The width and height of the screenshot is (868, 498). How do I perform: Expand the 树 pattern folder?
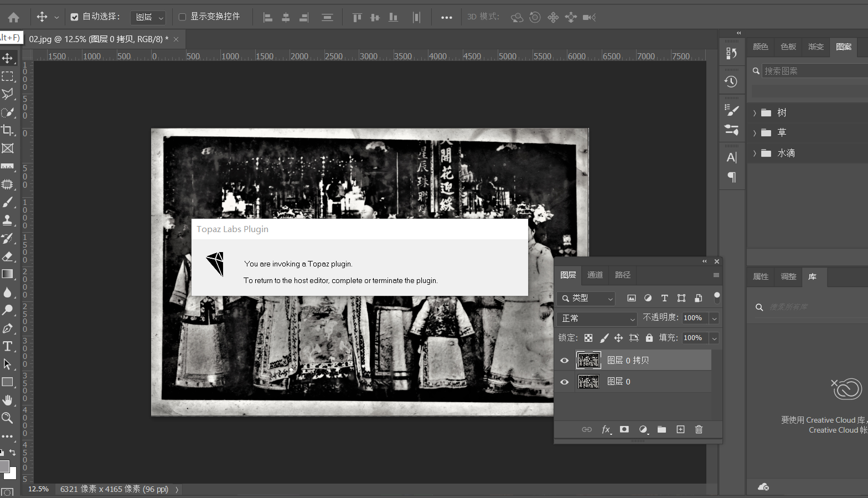click(x=755, y=113)
